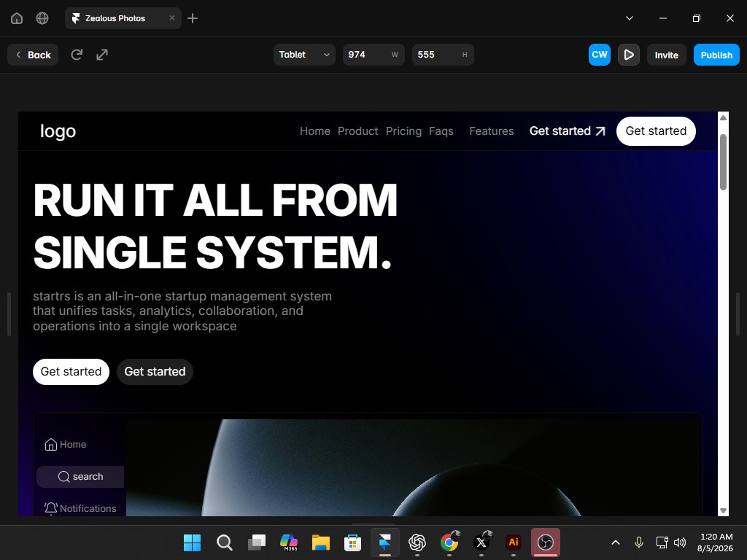This screenshot has height=560, width=747.
Task: Click dark Get started button under hero text
Action: click(155, 371)
